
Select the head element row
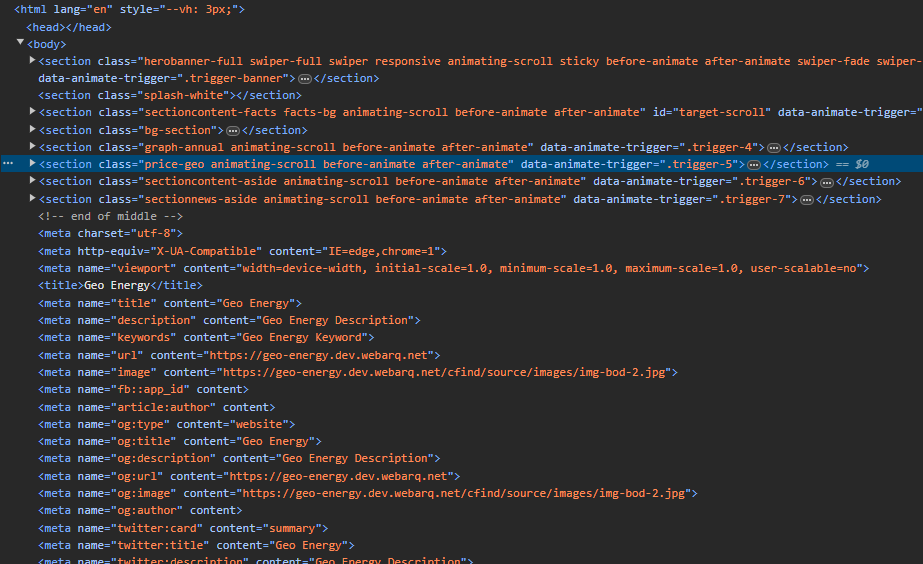[69, 27]
